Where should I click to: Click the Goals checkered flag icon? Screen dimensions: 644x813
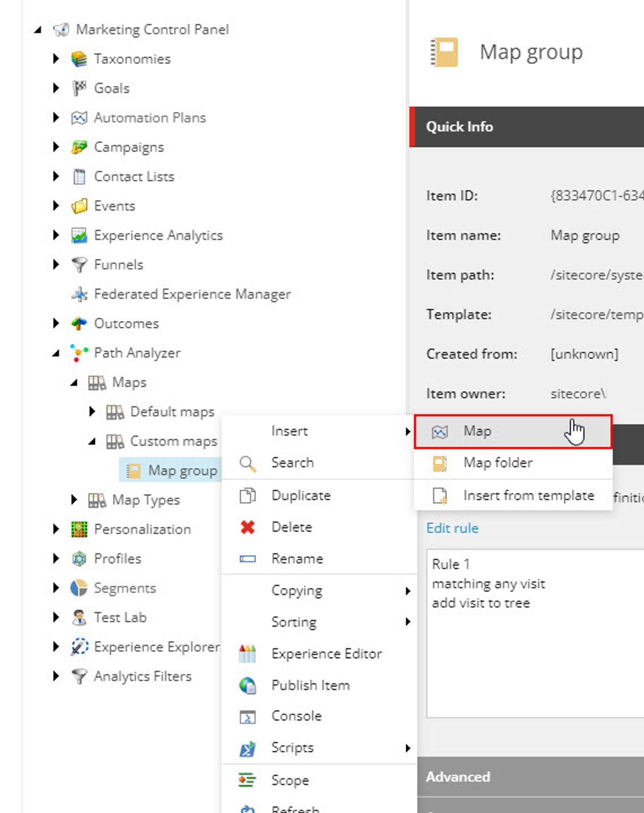coord(79,88)
